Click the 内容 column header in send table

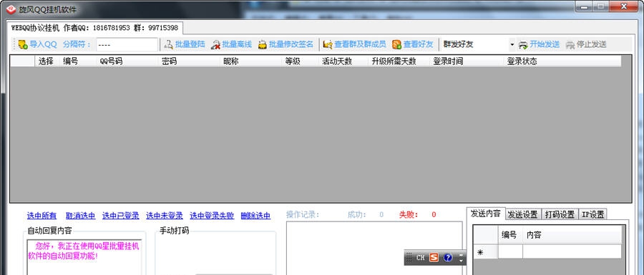tap(572, 235)
